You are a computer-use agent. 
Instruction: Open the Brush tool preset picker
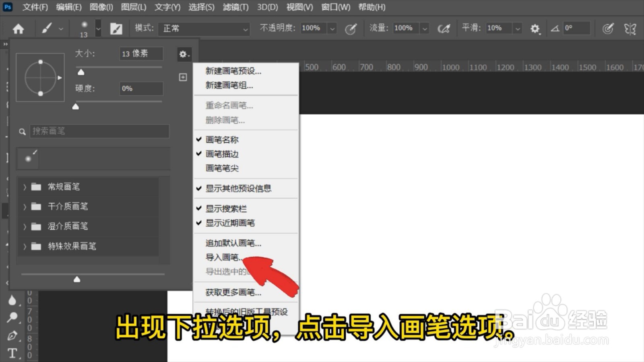click(52, 29)
